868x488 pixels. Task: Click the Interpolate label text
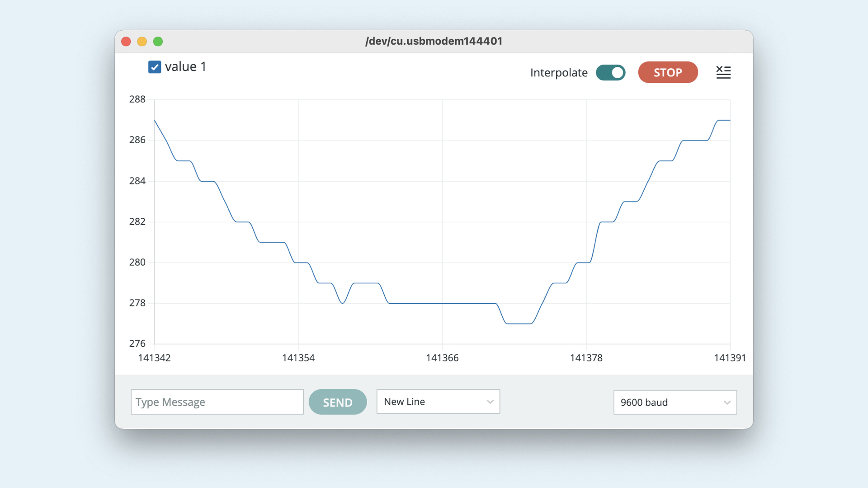coord(559,73)
